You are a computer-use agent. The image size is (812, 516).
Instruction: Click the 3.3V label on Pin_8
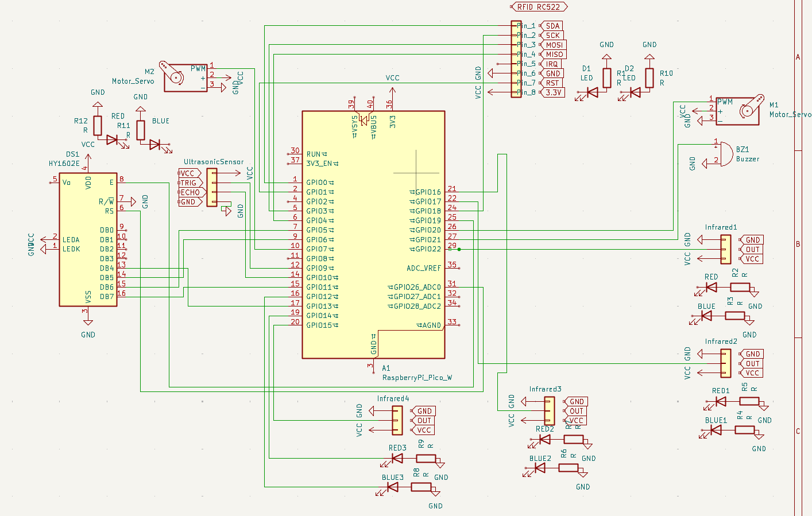point(553,92)
